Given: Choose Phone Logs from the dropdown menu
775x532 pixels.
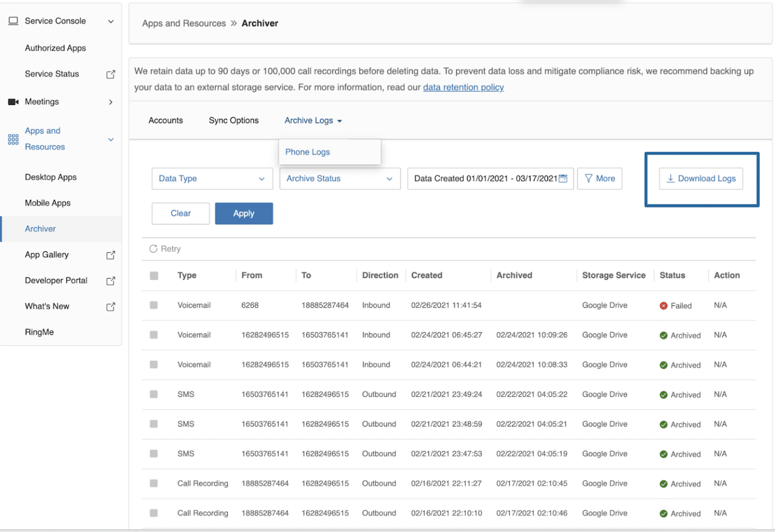Looking at the screenshot, I should tap(308, 152).
